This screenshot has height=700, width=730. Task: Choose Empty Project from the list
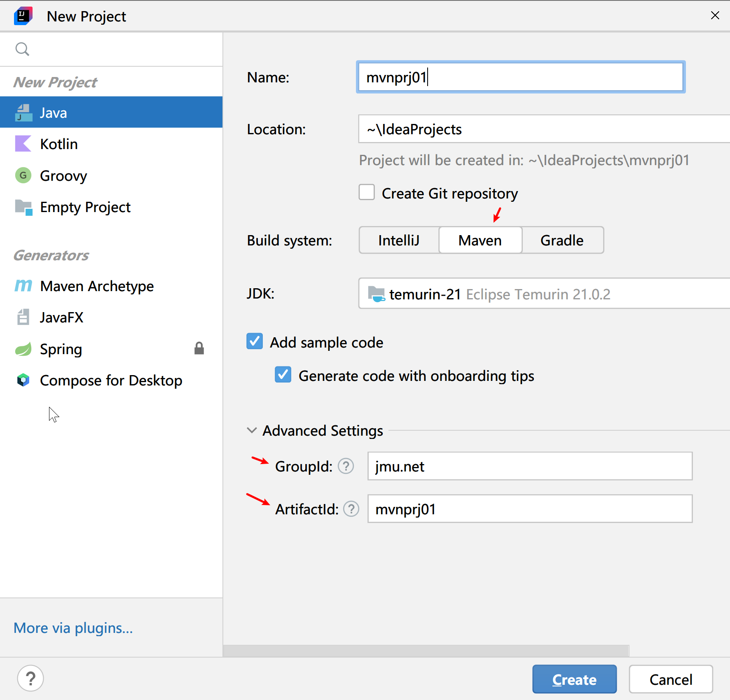click(x=85, y=207)
